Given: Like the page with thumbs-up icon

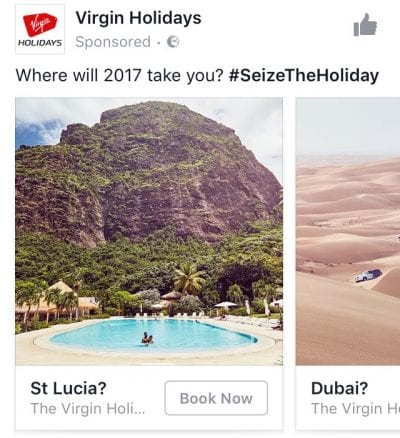Looking at the screenshot, I should (x=365, y=24).
